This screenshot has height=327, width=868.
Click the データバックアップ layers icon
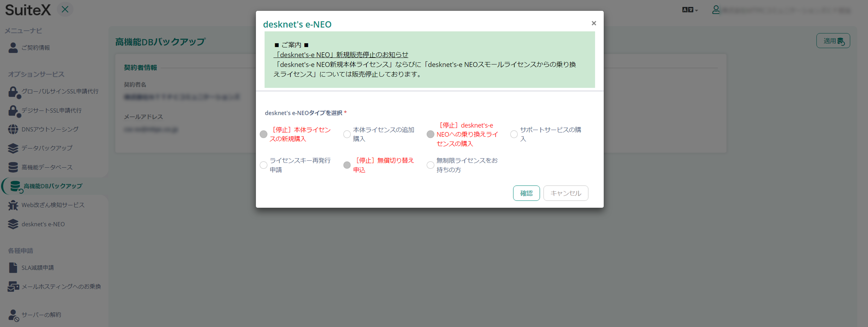tap(13, 148)
